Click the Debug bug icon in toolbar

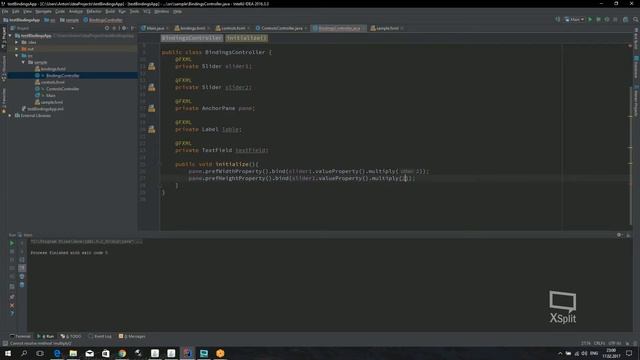click(x=598, y=20)
